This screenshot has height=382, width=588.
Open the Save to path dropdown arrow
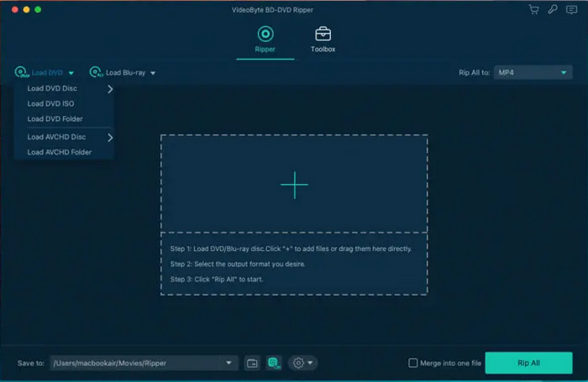tap(228, 363)
